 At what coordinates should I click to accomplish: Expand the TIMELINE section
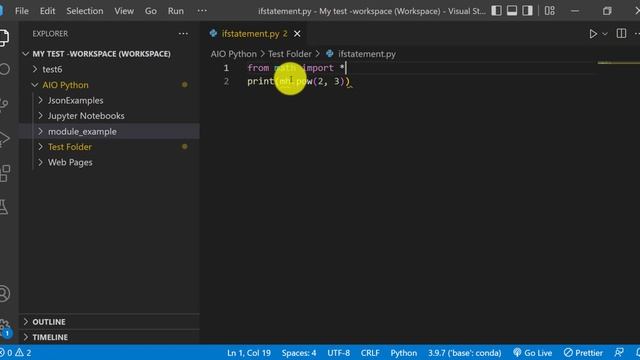[x=109, y=337]
